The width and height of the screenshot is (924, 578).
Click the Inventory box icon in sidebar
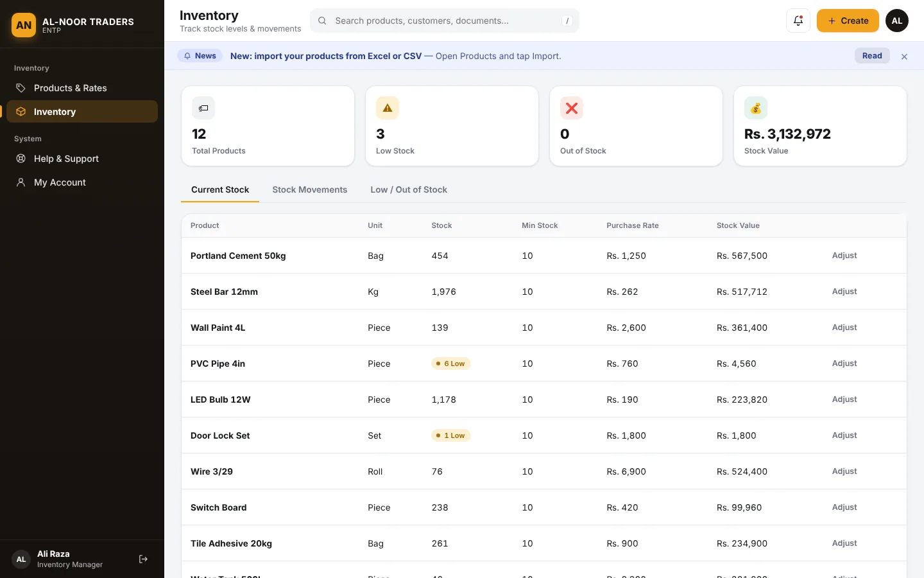click(21, 112)
